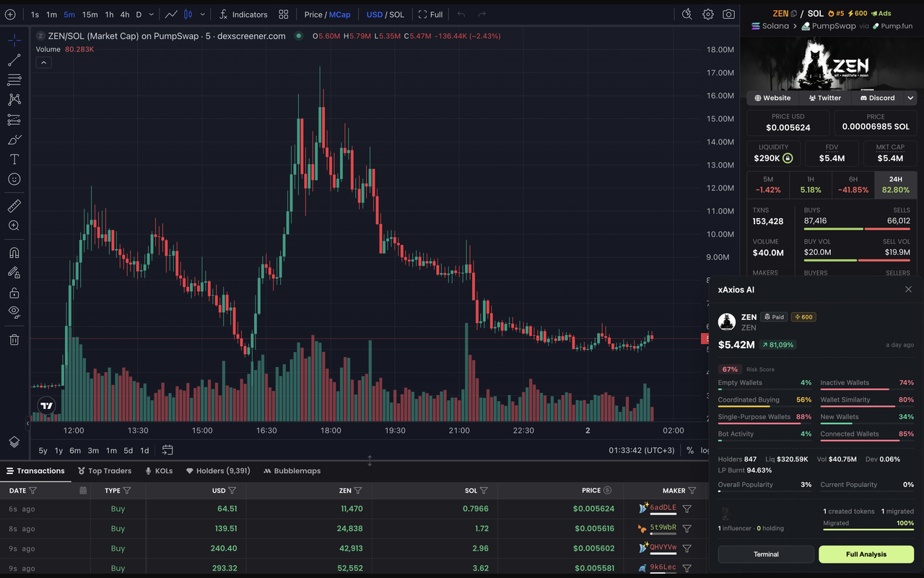Screen dimensions: 924x578
Task: Toggle lock all drawing tools
Action: click(14, 293)
